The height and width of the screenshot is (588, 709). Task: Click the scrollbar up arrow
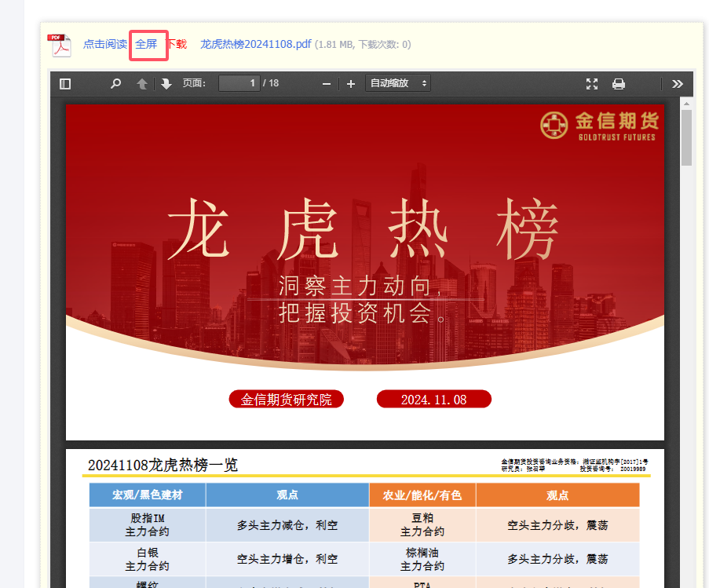click(686, 104)
